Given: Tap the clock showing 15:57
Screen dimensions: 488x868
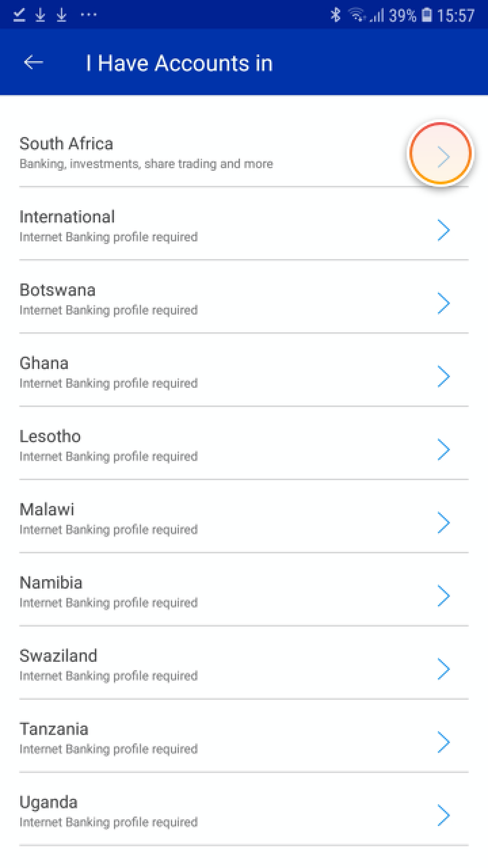Looking at the screenshot, I should coord(455,15).
